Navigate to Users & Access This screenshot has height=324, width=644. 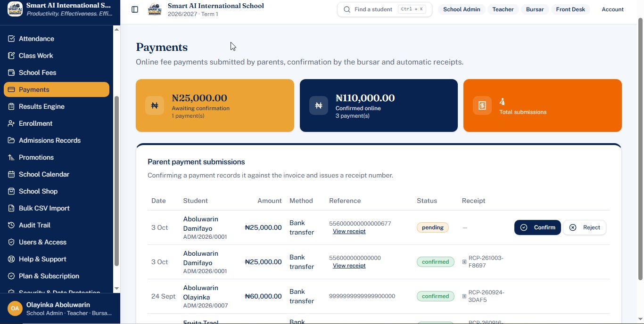click(57, 242)
